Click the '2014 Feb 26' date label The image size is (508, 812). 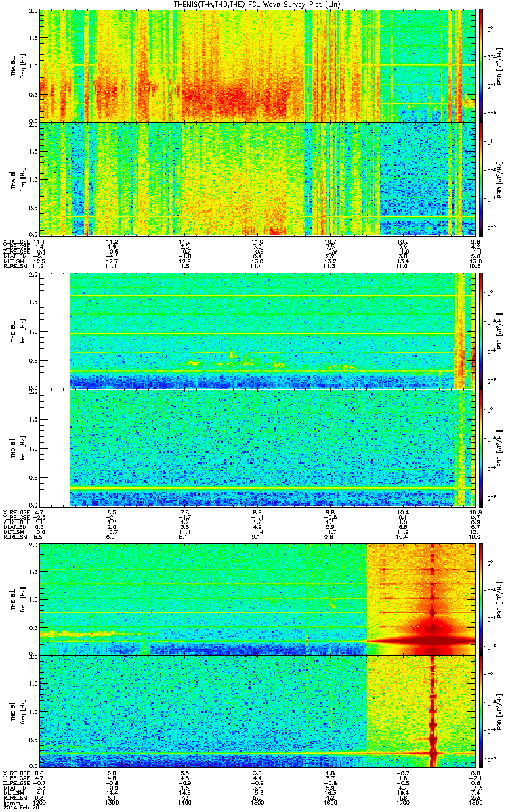click(x=20, y=809)
